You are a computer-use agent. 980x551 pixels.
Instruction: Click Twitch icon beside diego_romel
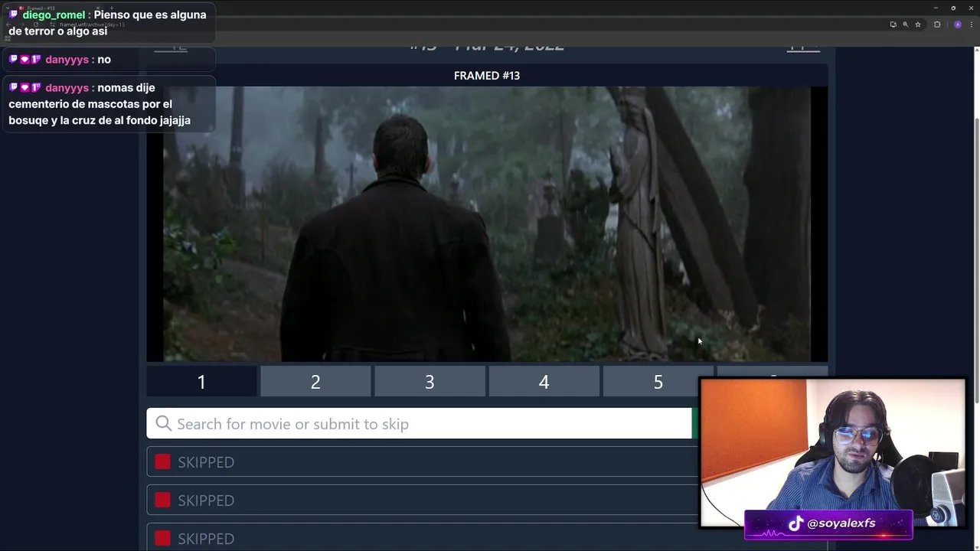pos(14,15)
